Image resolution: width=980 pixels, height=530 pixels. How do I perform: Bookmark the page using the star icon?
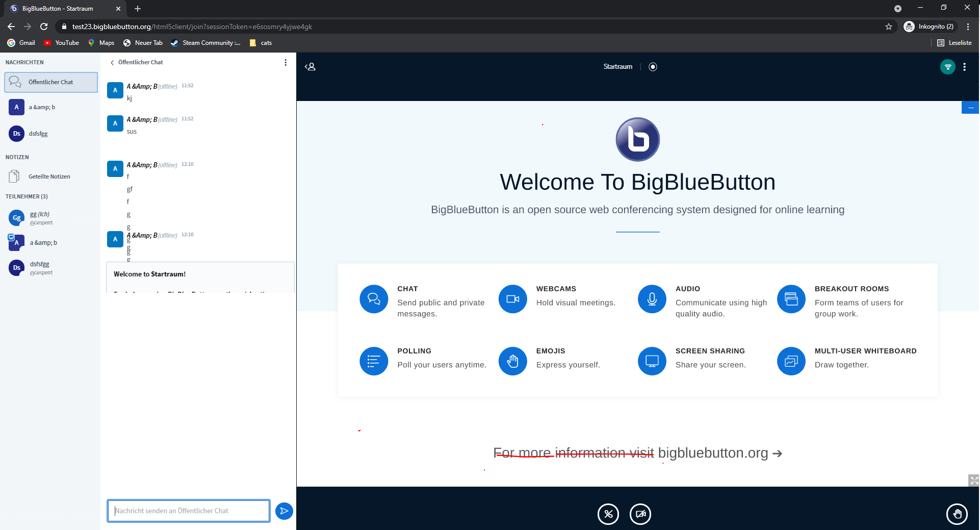tap(889, 27)
